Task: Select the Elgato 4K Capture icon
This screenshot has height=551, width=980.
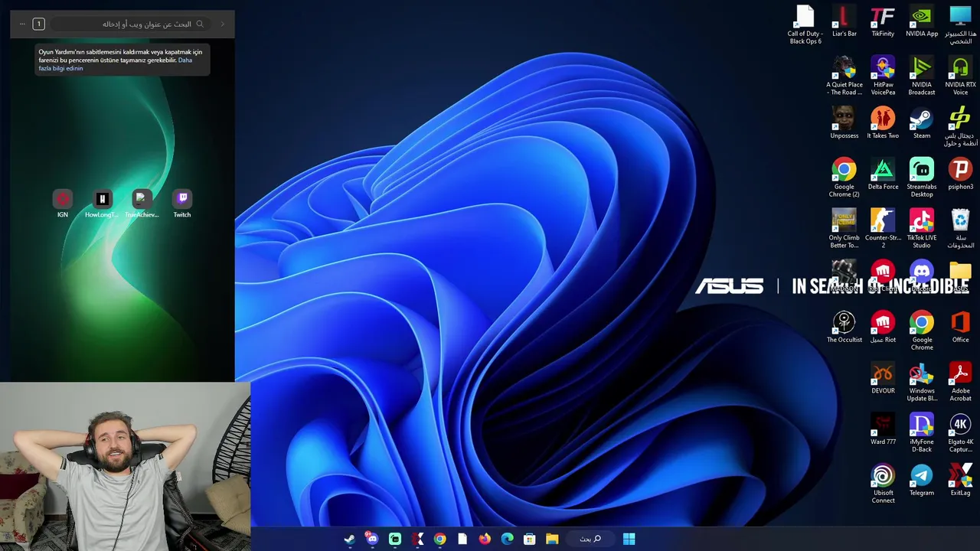Action: click(960, 432)
